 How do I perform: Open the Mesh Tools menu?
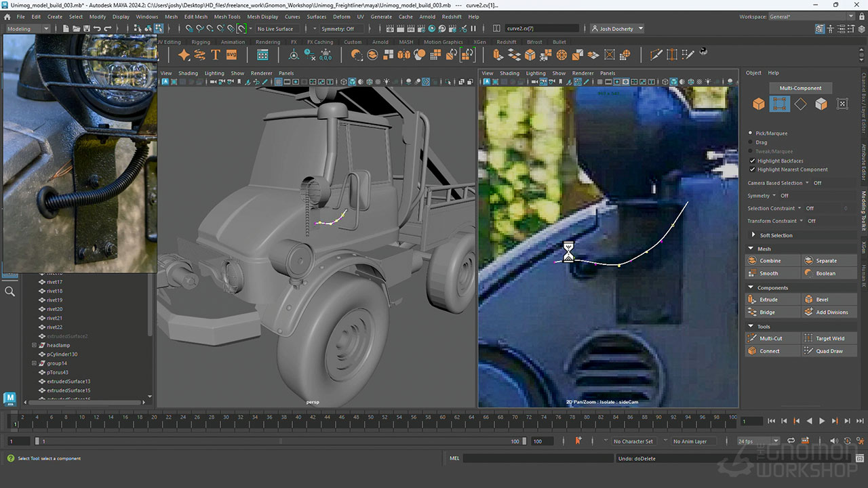[227, 17]
